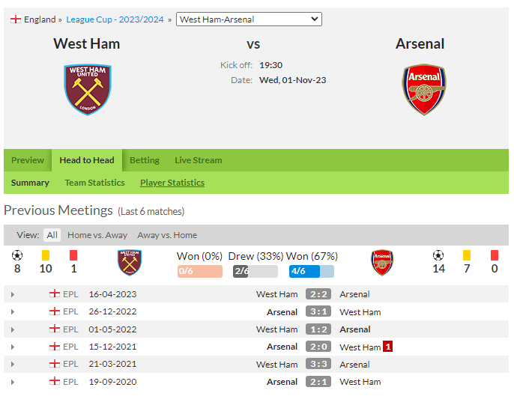Open the West Ham-Arsenal match dropdown
The image size is (514, 420).
tap(249, 19)
